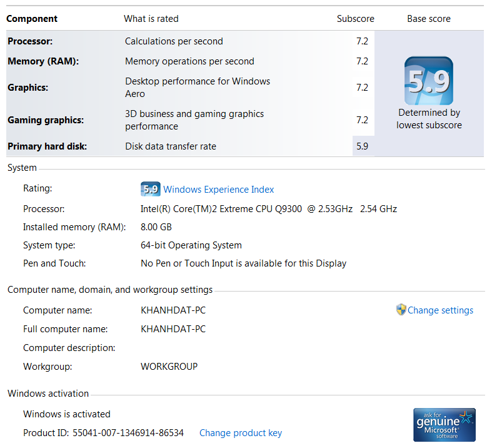Click the Base score column header
The image size is (492, 448).
[429, 19]
